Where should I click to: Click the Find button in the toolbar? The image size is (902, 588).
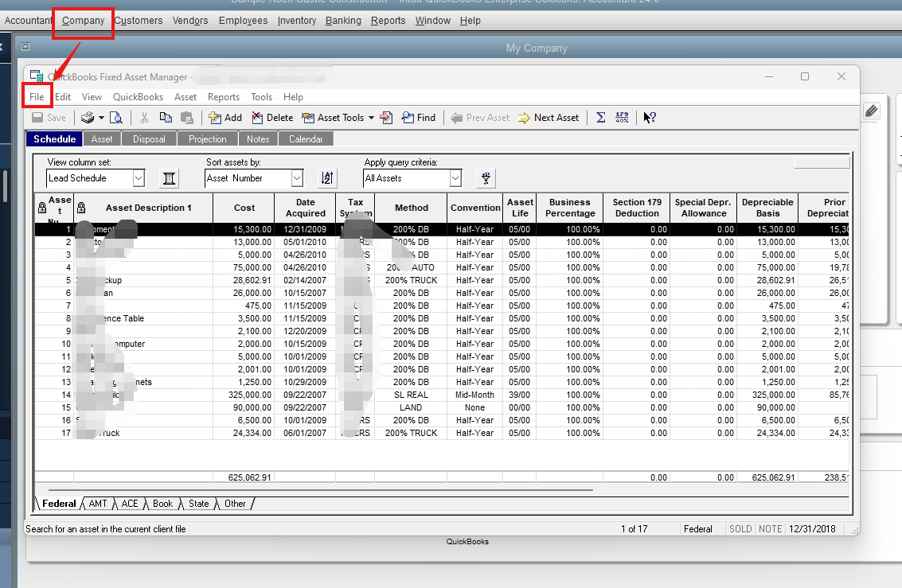click(419, 118)
